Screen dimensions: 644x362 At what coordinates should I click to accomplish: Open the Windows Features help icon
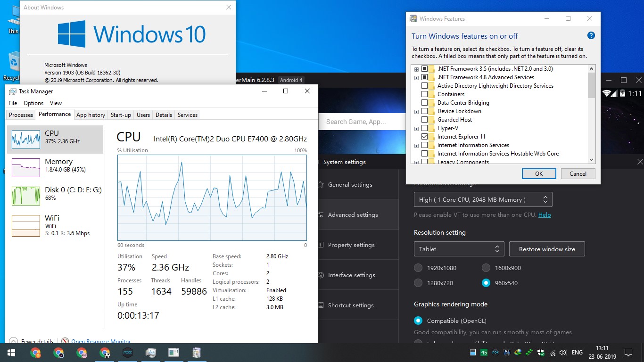(x=591, y=36)
